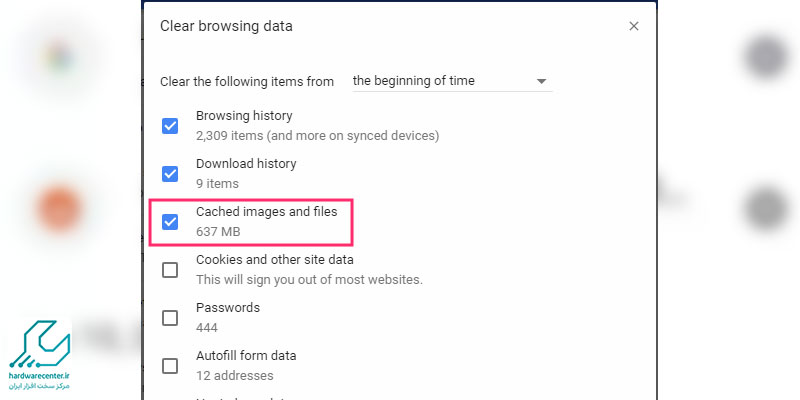800x400 pixels.
Task: Click the Cached images and files label
Action: (x=266, y=211)
